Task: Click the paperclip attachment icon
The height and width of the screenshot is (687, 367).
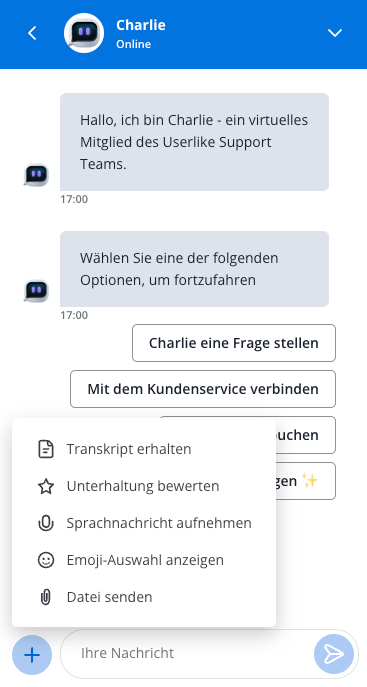Action: click(x=46, y=597)
